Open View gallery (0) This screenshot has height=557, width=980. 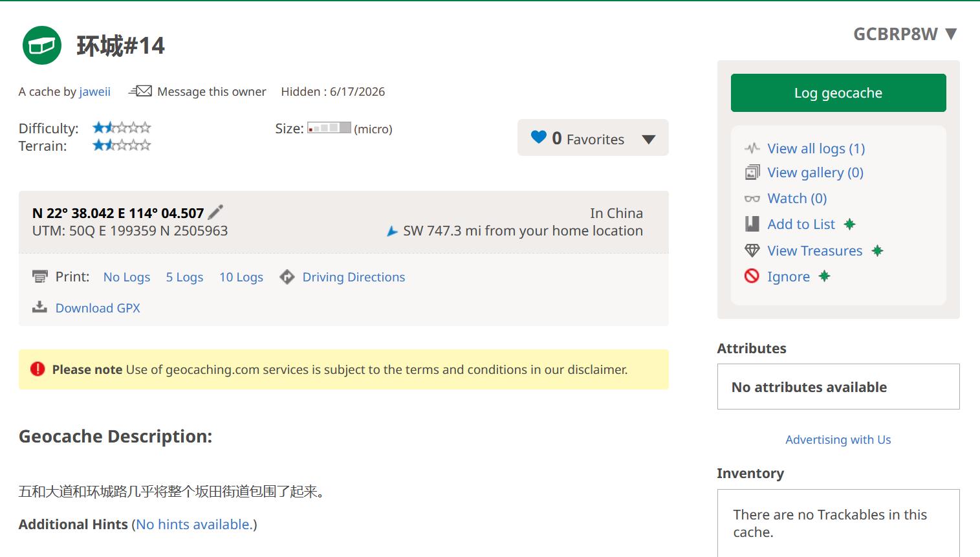click(x=815, y=172)
